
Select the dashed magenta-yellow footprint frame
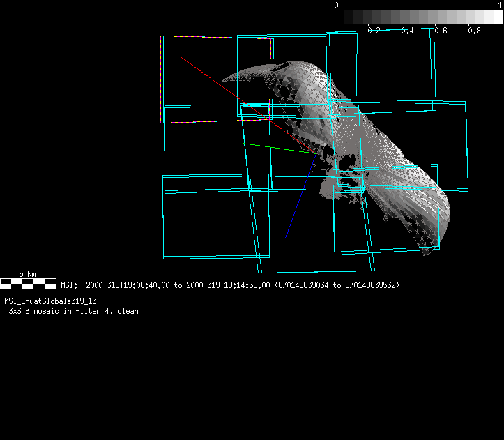pyautogui.click(x=162, y=80)
